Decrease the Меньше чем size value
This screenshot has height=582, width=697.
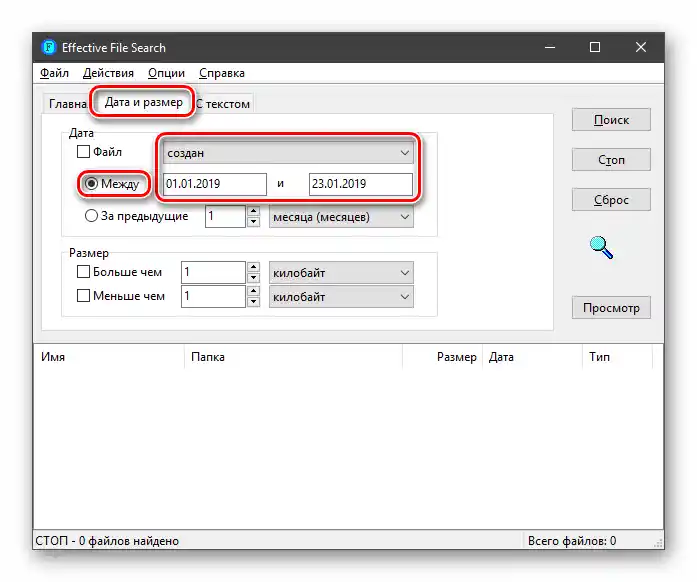point(253,301)
